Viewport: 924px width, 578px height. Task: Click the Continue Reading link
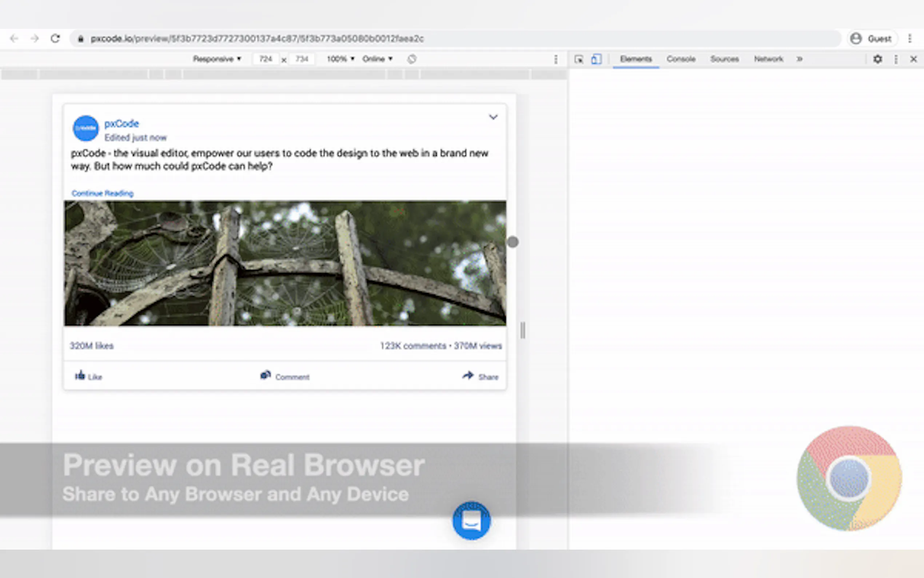[x=102, y=193]
